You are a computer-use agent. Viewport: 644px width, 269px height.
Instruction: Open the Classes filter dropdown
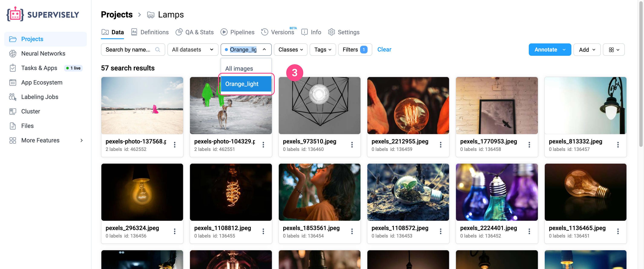[x=290, y=49]
